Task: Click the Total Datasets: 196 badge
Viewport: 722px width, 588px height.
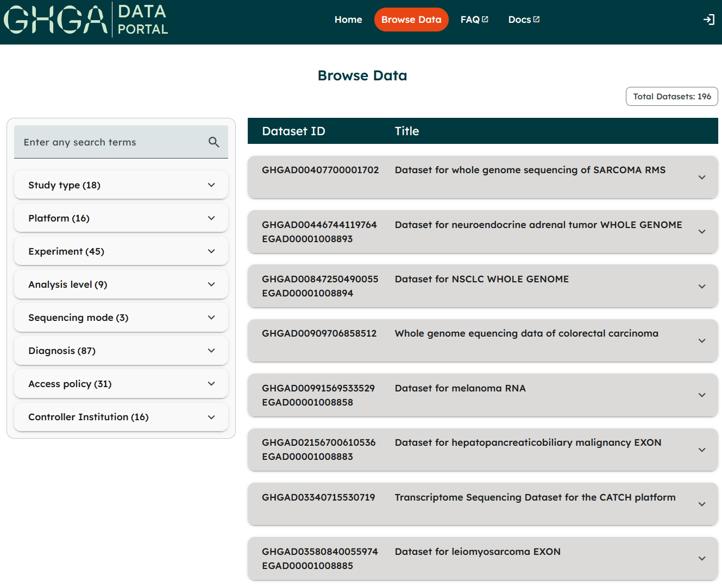Action: coord(672,97)
